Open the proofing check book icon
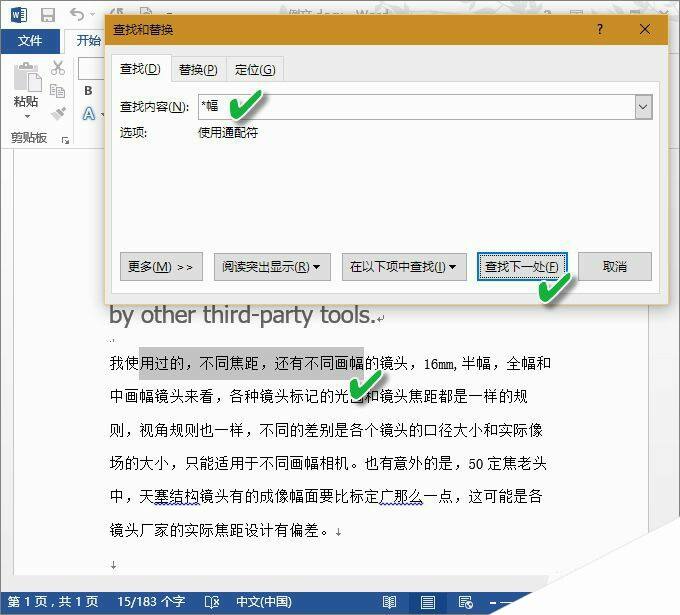This screenshot has width=680, height=615. [212, 602]
